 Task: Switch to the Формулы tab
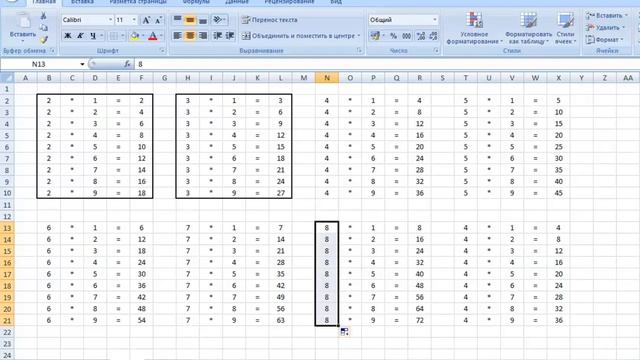[x=196, y=2]
